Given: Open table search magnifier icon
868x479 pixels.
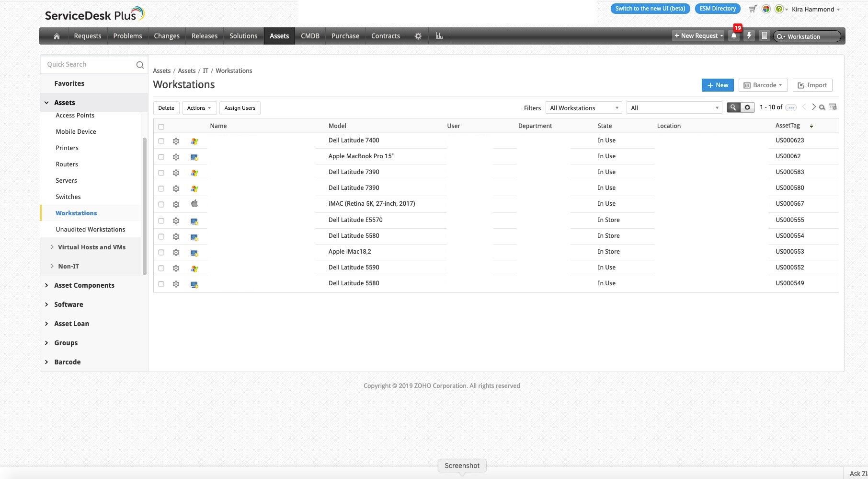Looking at the screenshot, I should point(822,107).
